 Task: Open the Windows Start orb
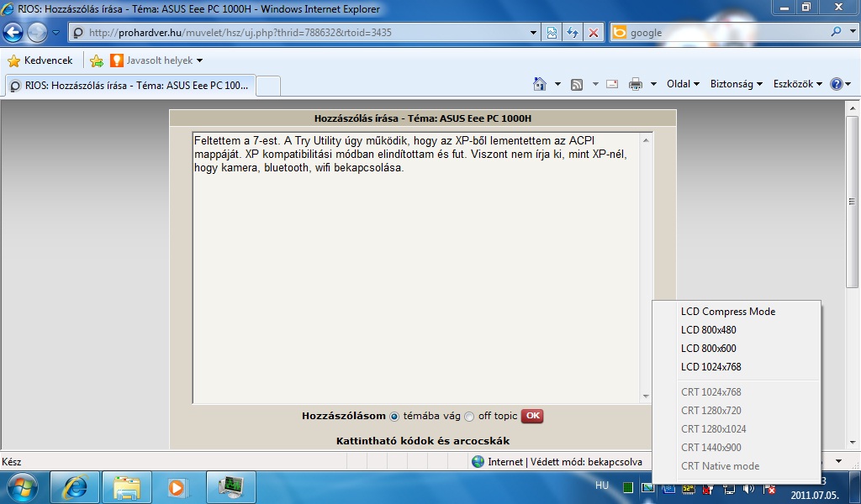click(23, 487)
